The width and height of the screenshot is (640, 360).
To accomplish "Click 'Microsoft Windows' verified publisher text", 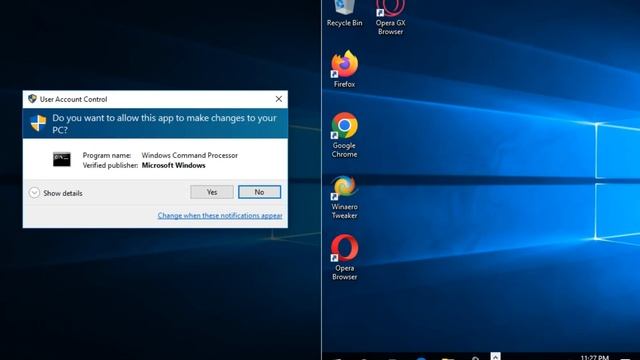I will (x=173, y=165).
